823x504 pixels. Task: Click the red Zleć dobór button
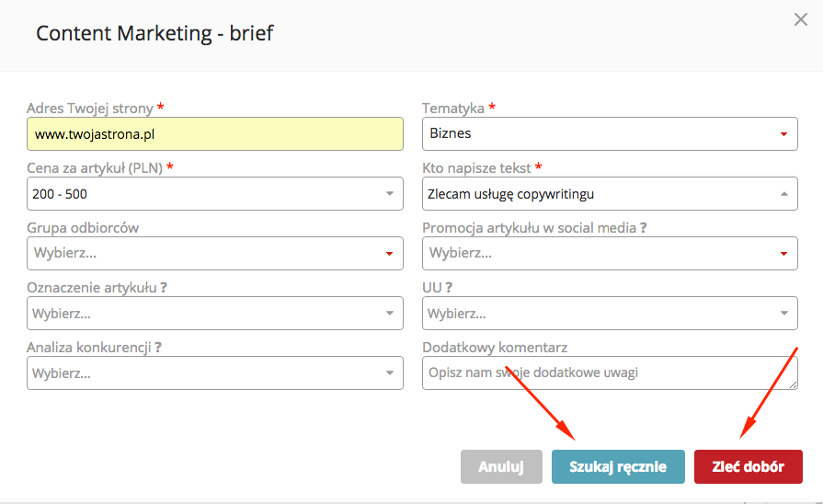(x=748, y=466)
